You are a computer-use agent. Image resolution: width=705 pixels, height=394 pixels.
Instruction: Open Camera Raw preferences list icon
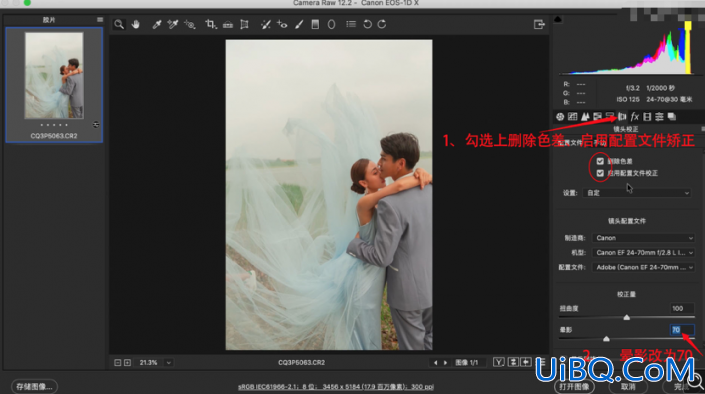point(351,24)
